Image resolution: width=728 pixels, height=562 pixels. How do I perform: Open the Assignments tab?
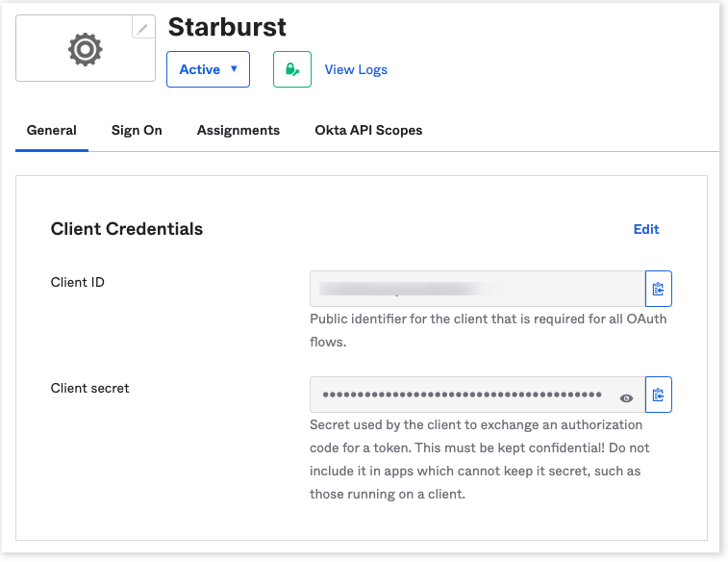(x=238, y=130)
